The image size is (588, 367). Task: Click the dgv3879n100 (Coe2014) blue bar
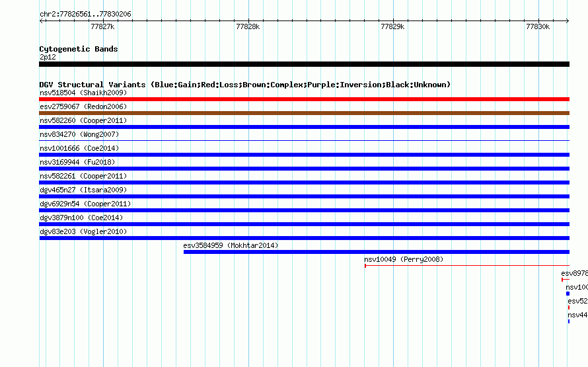click(x=304, y=224)
